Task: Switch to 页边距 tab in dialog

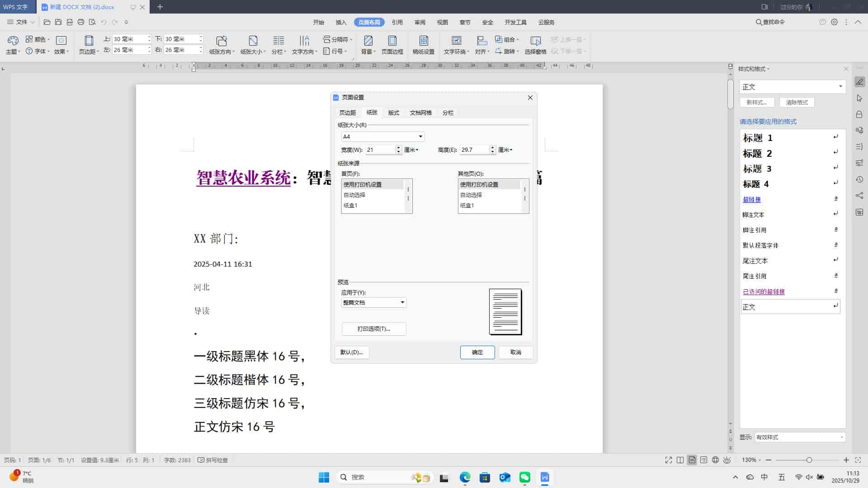Action: point(348,113)
